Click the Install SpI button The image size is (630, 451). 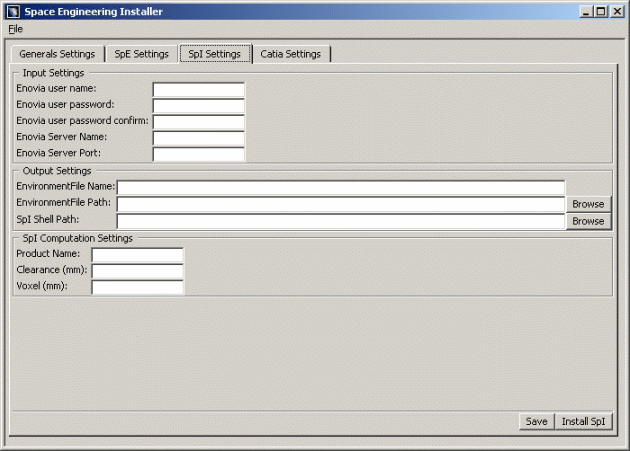pos(583,421)
